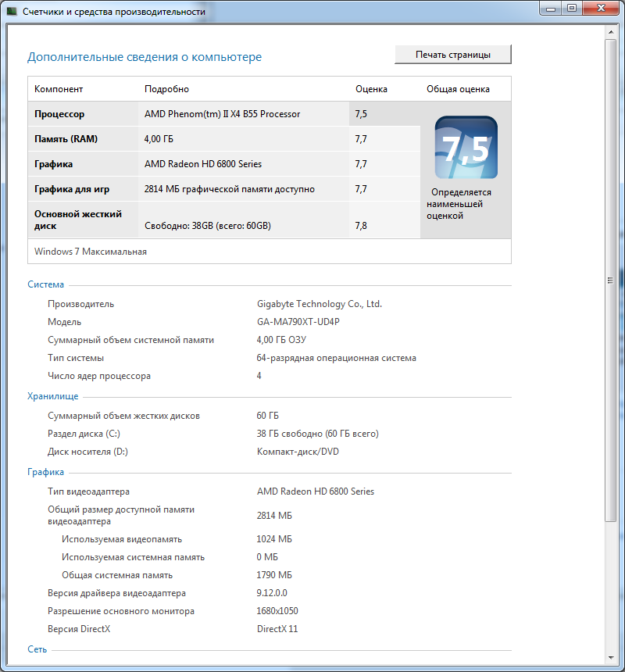Click the scrollbar up arrow
The image size is (625, 672).
611,32
